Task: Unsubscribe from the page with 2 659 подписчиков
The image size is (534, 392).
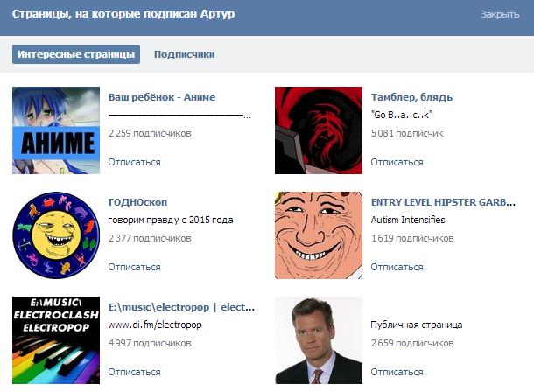Action: coord(397,372)
